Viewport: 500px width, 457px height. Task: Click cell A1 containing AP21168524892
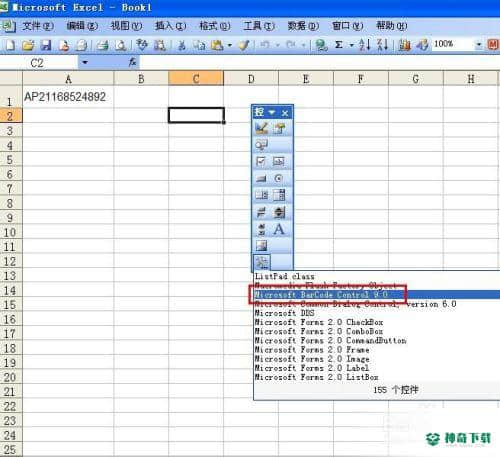tap(68, 97)
